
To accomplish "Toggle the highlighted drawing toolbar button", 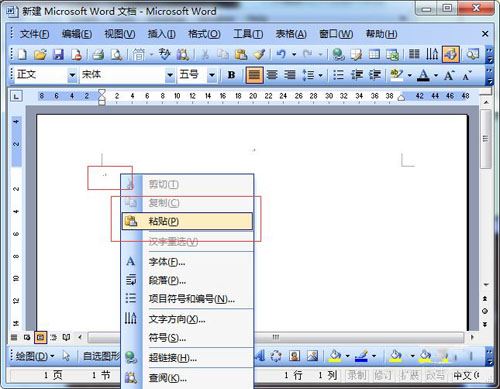I will coord(451,54).
